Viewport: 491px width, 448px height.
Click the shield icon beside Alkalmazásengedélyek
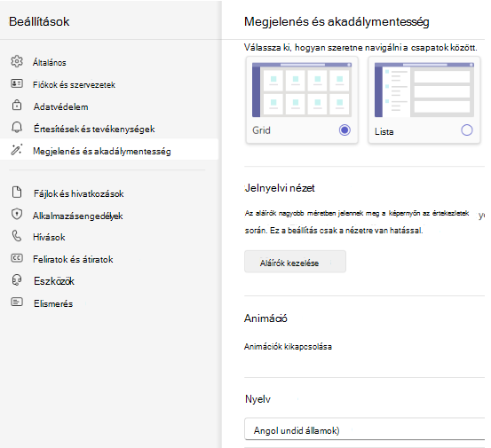(x=17, y=215)
